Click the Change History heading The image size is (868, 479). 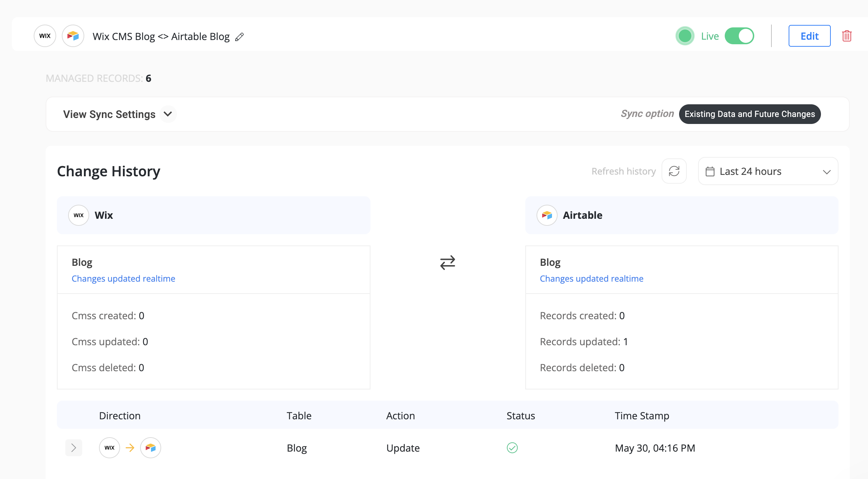pos(109,171)
